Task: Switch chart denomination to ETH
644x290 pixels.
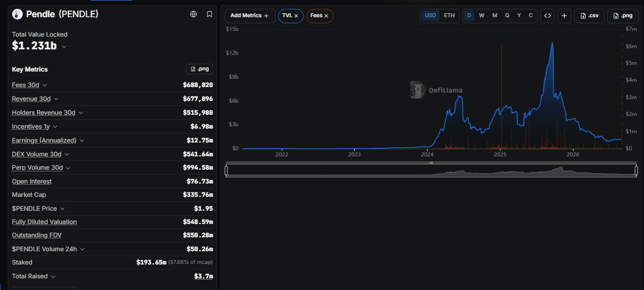Action: click(449, 16)
